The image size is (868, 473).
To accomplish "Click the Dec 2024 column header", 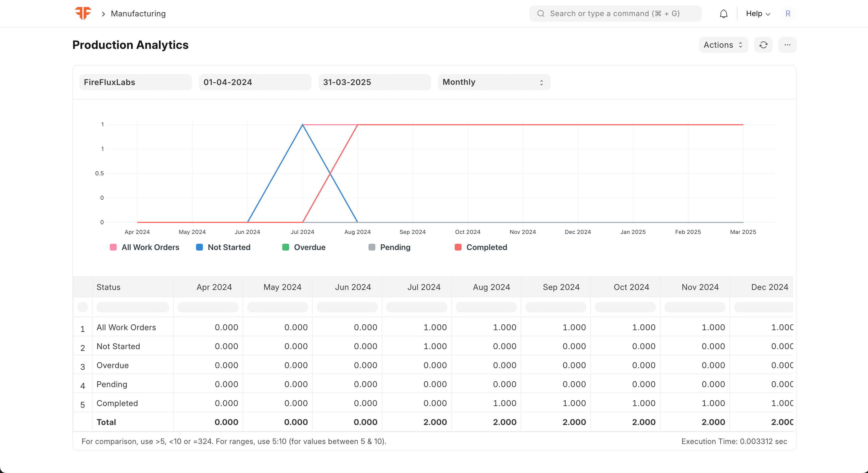I will (x=762, y=287).
